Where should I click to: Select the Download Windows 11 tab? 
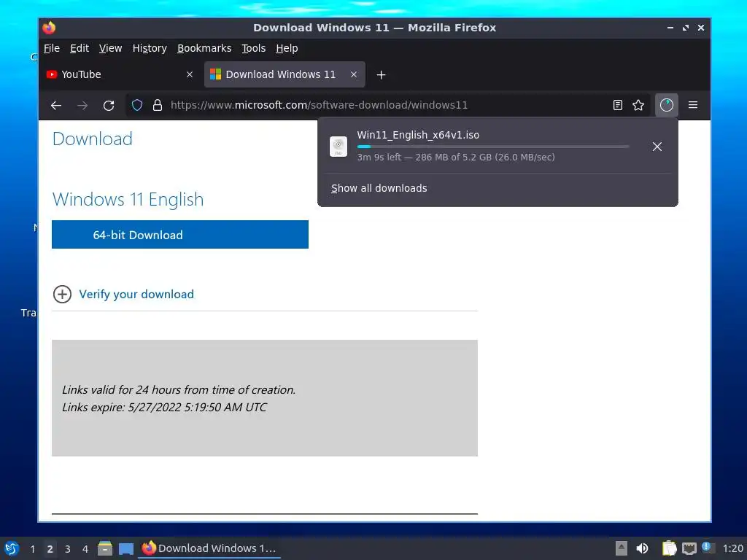[285, 74]
